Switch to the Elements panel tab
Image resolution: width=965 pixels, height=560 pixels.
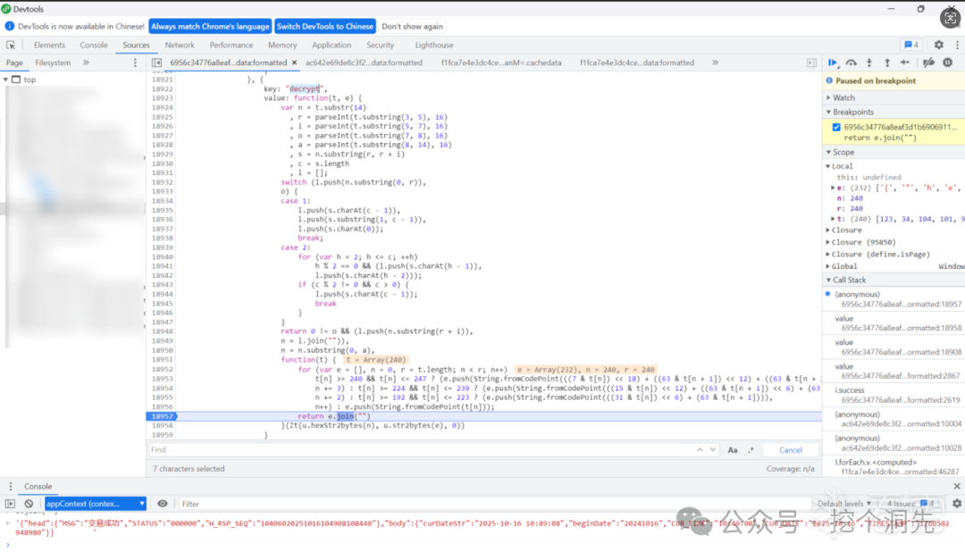[49, 45]
